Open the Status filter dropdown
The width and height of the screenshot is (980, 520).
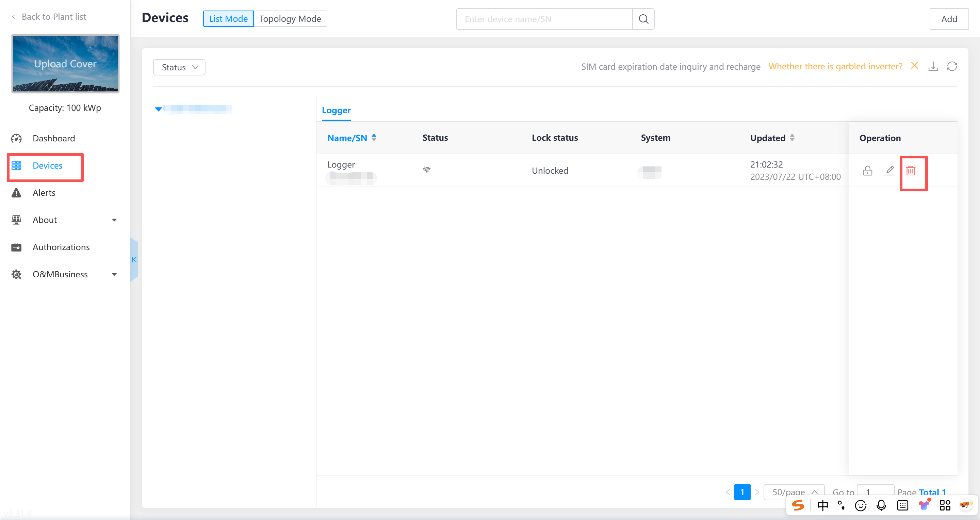point(179,67)
